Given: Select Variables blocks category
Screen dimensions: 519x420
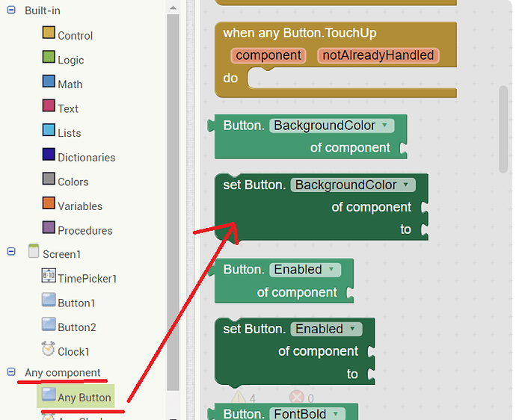Looking at the screenshot, I should pos(80,206).
